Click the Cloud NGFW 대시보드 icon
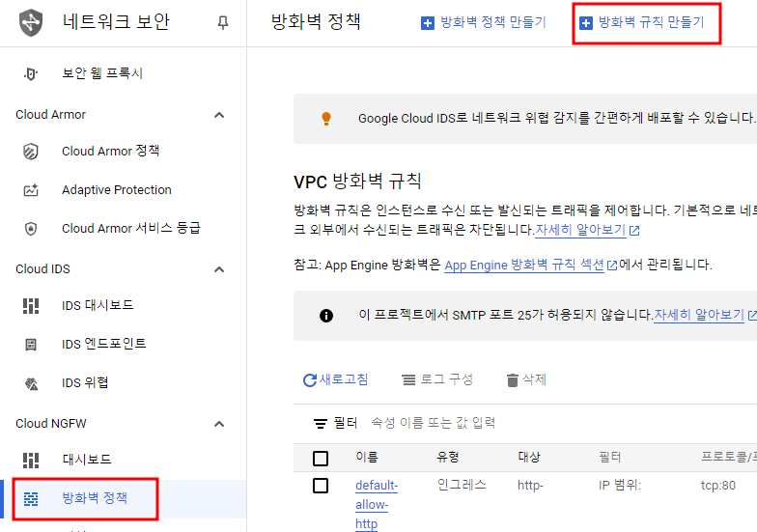 (x=31, y=460)
